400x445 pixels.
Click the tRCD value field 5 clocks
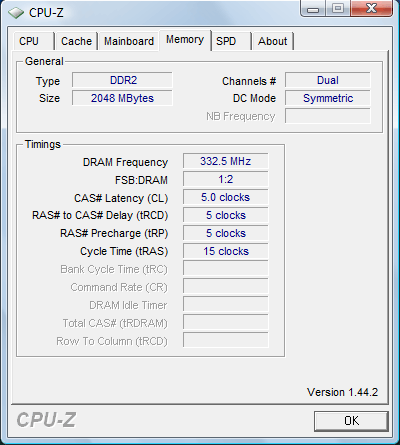point(226,215)
